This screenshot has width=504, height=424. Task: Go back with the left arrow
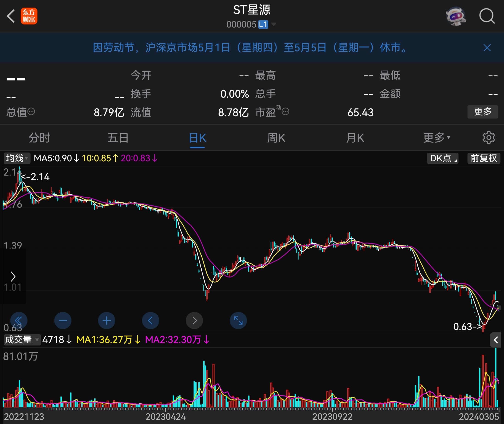11,16
